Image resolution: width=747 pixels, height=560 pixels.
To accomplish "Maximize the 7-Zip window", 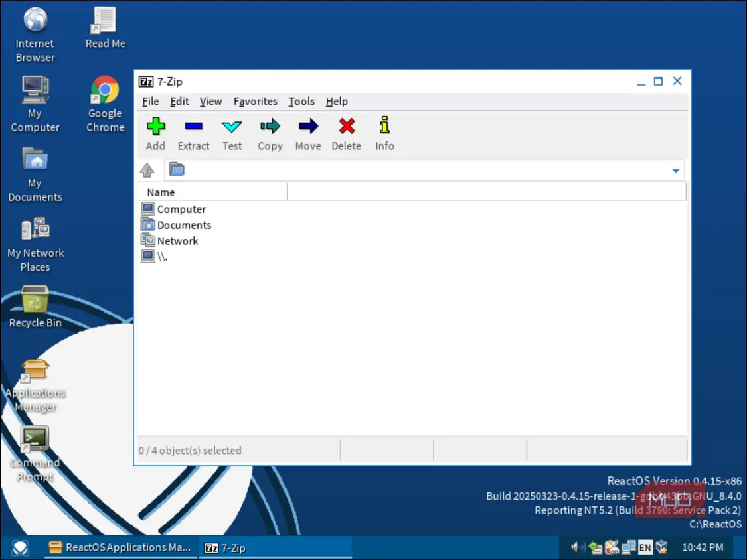I will coord(658,82).
